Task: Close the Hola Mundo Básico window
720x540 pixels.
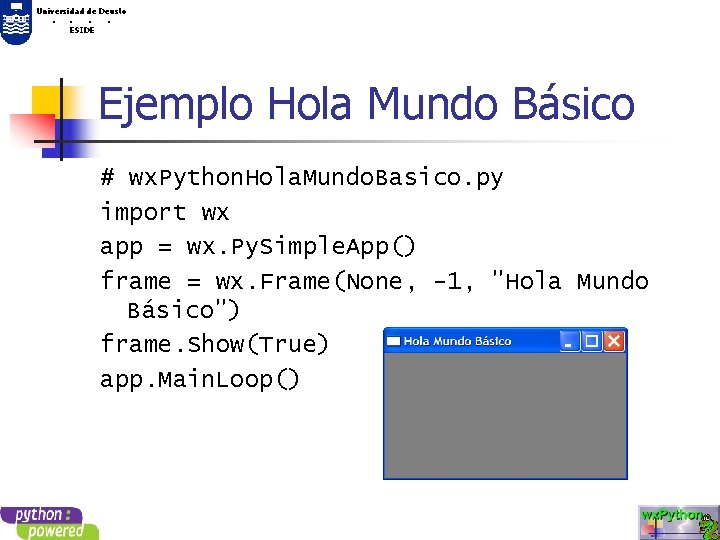Action: tap(614, 342)
